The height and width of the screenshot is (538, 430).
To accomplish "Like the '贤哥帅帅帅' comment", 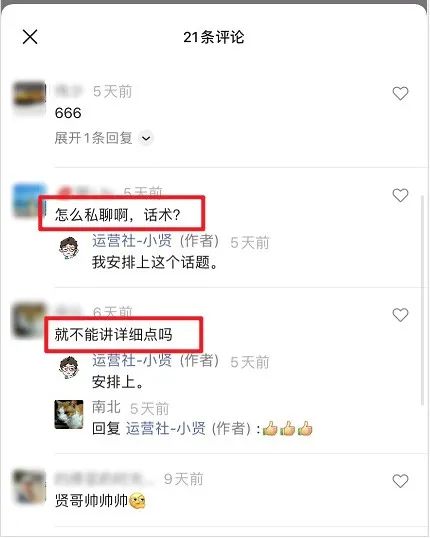I will pyautogui.click(x=400, y=481).
